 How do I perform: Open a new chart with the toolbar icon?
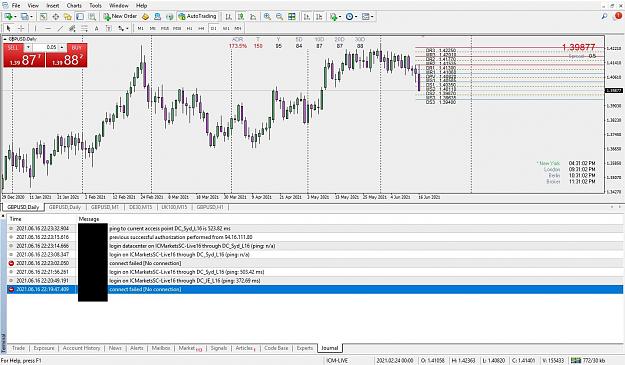(x=8, y=17)
